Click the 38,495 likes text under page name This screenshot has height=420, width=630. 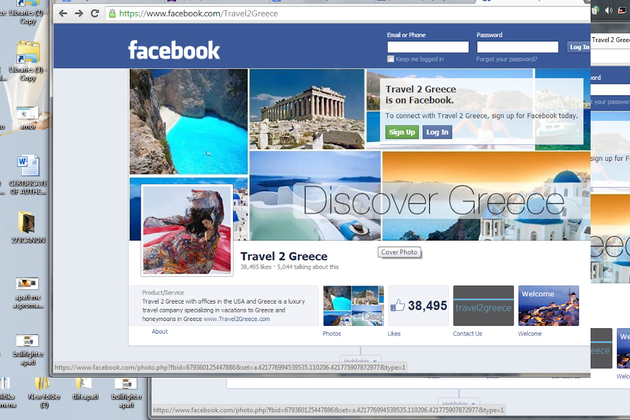click(256, 267)
